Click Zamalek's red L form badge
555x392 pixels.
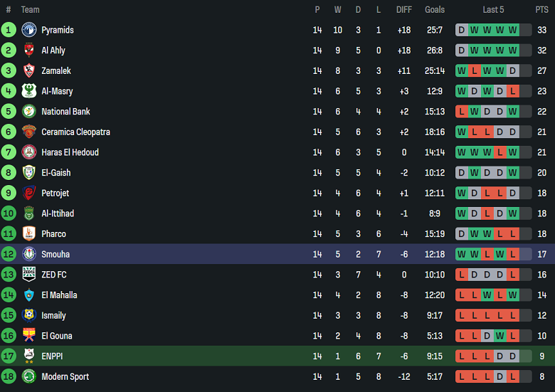474,70
